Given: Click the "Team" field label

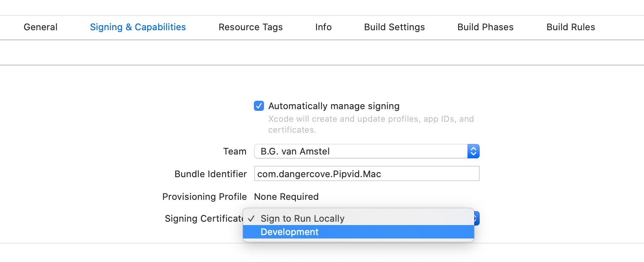Looking at the screenshot, I should [235, 152].
